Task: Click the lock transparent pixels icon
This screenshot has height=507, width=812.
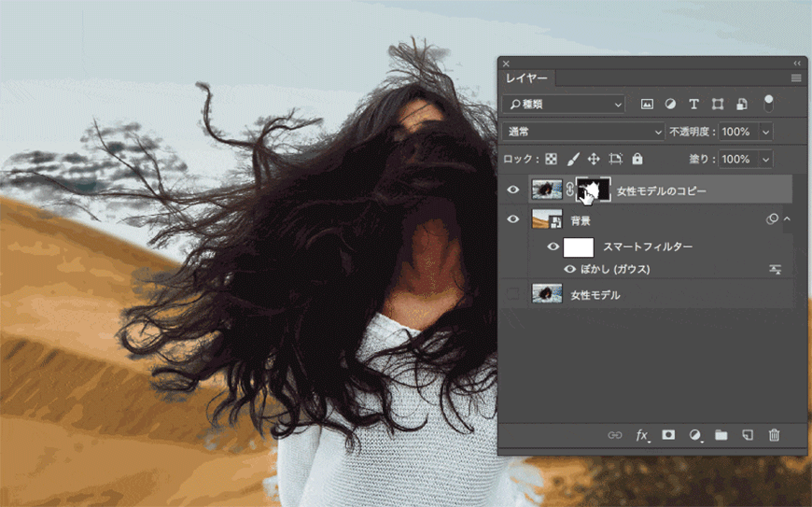Action: point(551,160)
